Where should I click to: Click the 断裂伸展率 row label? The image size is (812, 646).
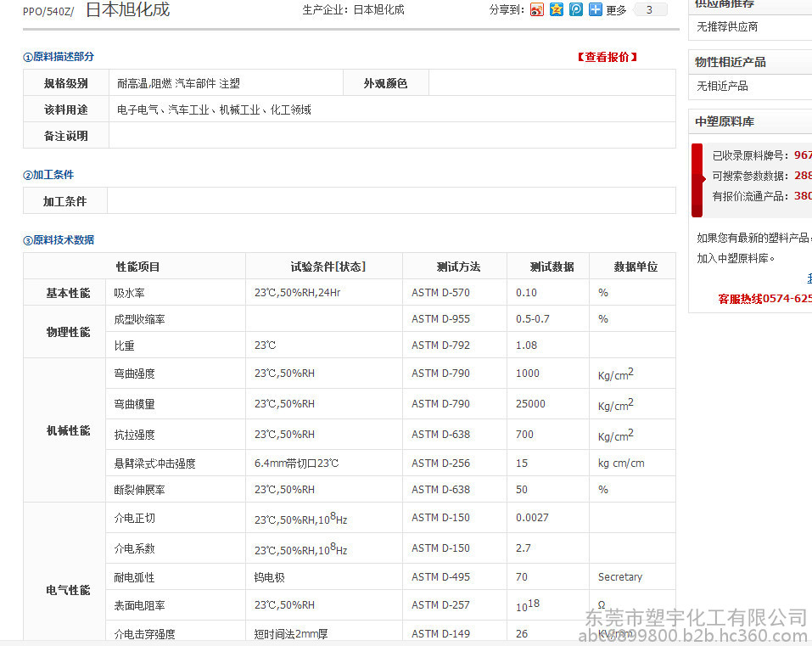point(139,490)
